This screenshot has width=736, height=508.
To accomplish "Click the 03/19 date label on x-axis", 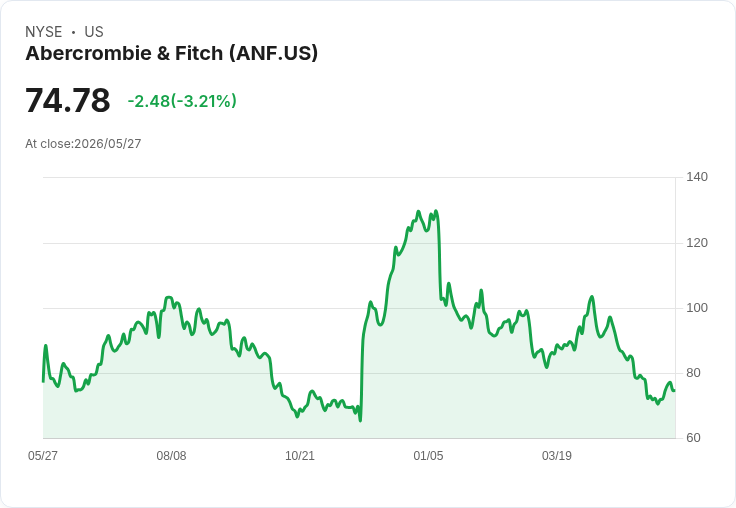I will [x=557, y=455].
